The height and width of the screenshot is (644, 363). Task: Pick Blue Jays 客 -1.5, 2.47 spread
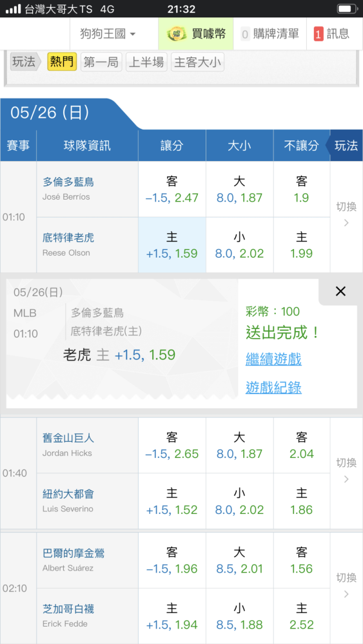[172, 189]
